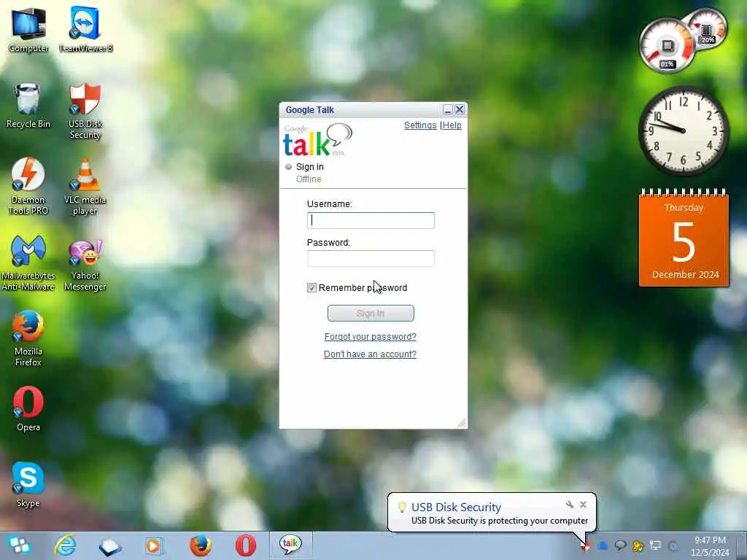Click the Sign in status text
Screen dimensions: 747x560
pyautogui.click(x=309, y=167)
